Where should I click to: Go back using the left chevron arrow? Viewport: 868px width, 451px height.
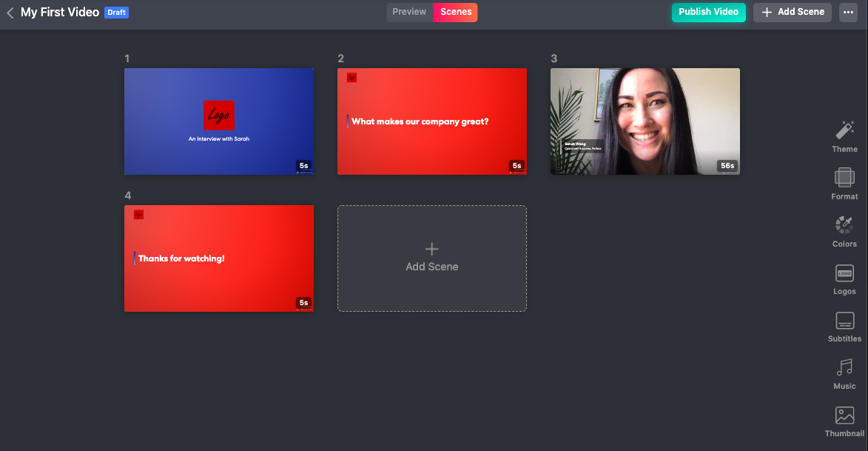[10, 12]
